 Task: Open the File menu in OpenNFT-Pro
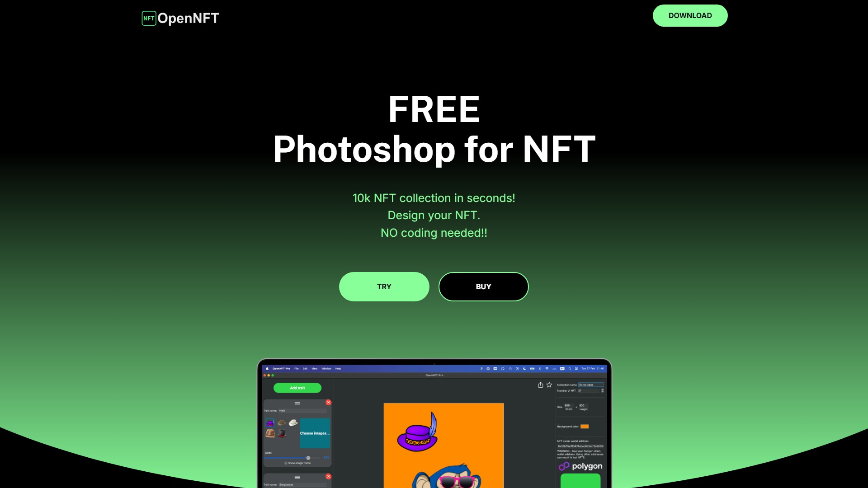(296, 369)
